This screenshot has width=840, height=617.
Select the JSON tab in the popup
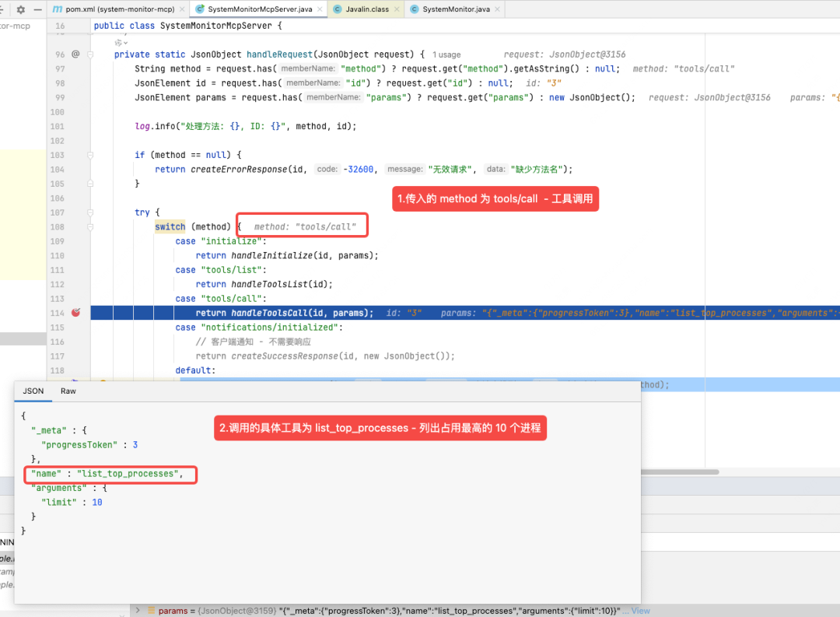(33, 391)
